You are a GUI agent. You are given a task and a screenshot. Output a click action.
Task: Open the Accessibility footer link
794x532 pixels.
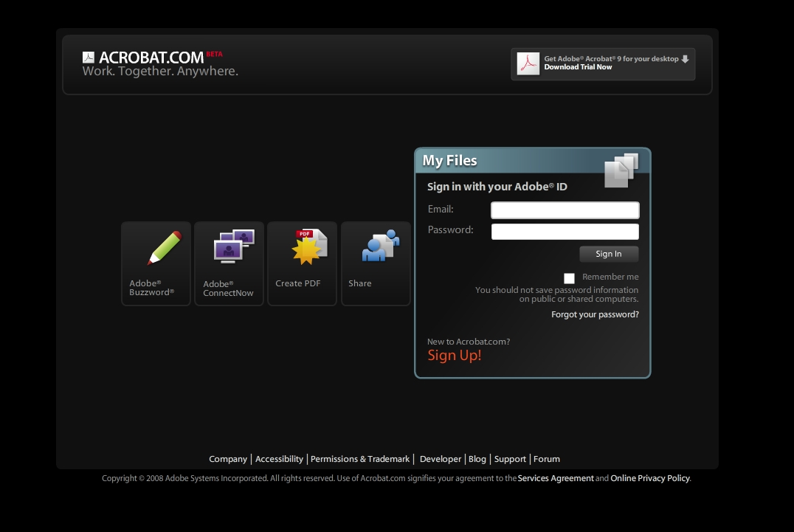click(x=279, y=459)
